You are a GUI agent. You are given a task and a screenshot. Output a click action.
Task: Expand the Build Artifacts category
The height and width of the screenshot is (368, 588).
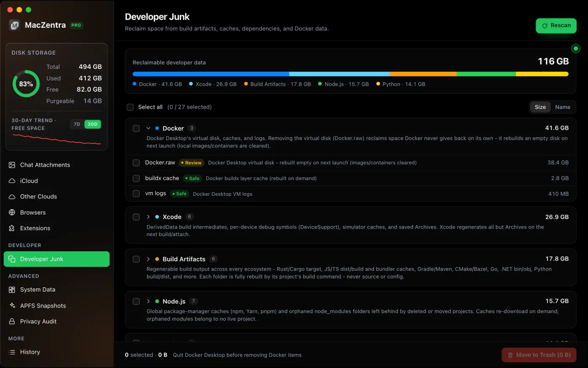148,259
